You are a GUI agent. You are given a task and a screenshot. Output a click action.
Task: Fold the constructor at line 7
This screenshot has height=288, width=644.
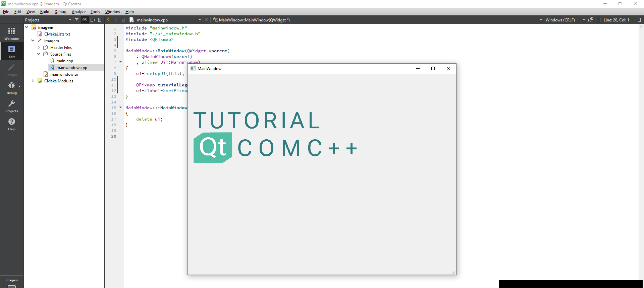(120, 62)
